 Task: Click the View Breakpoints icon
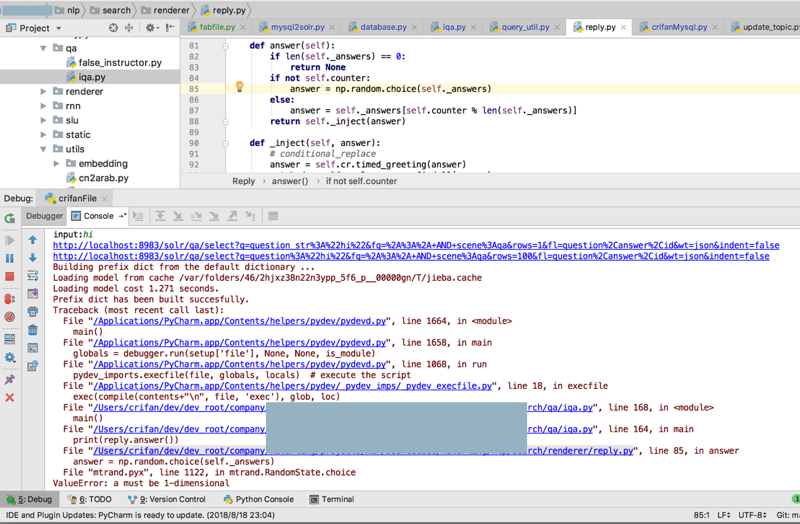10,299
